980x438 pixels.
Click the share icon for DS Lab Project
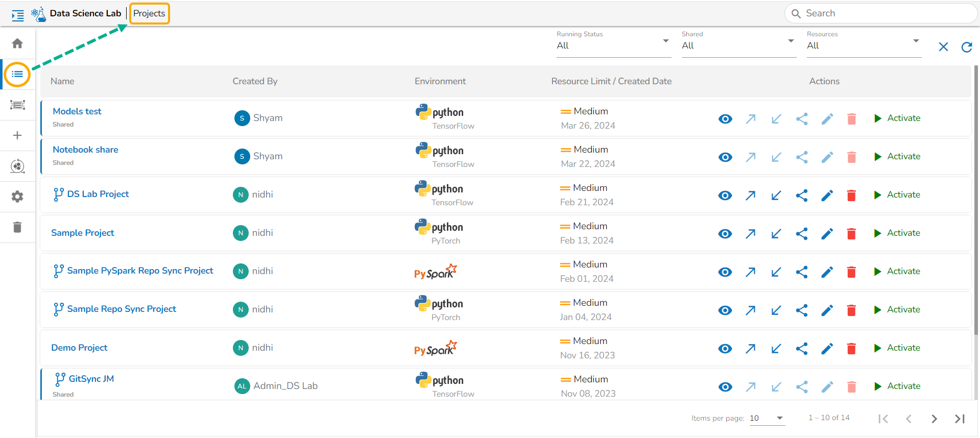coord(801,196)
